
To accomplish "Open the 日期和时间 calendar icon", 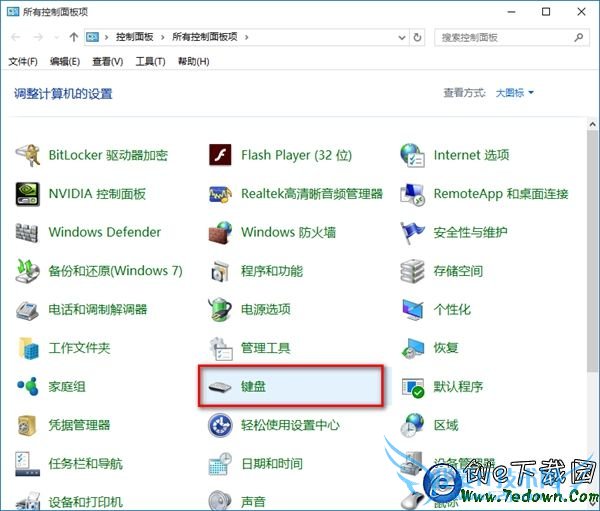I will coord(220,464).
